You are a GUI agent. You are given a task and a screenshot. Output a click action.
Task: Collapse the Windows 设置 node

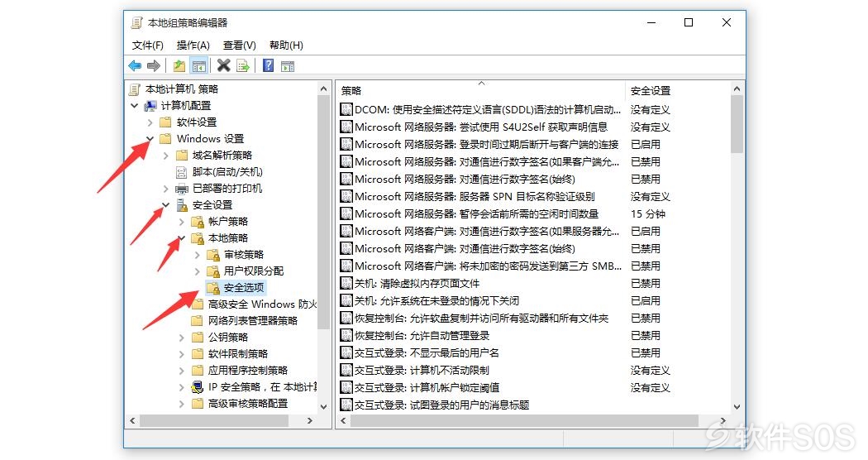tap(150, 138)
